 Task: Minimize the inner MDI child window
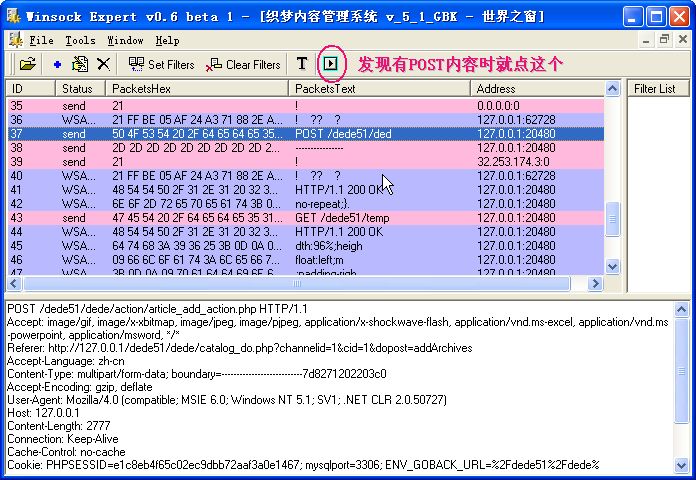pos(646,40)
